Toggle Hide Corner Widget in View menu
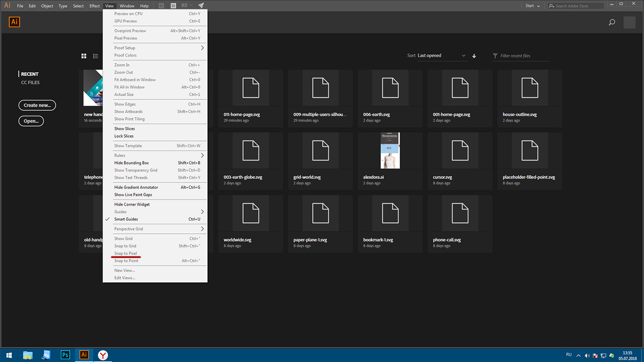The image size is (644, 362). coord(132,205)
